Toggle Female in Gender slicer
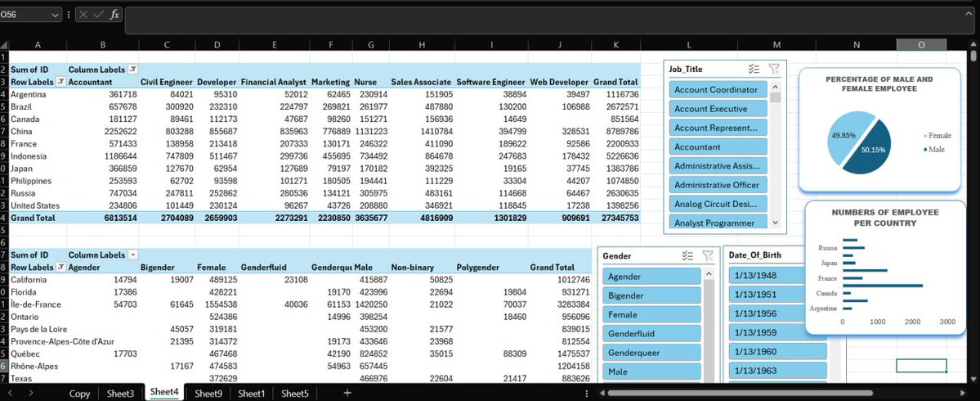980x401 pixels. point(652,315)
